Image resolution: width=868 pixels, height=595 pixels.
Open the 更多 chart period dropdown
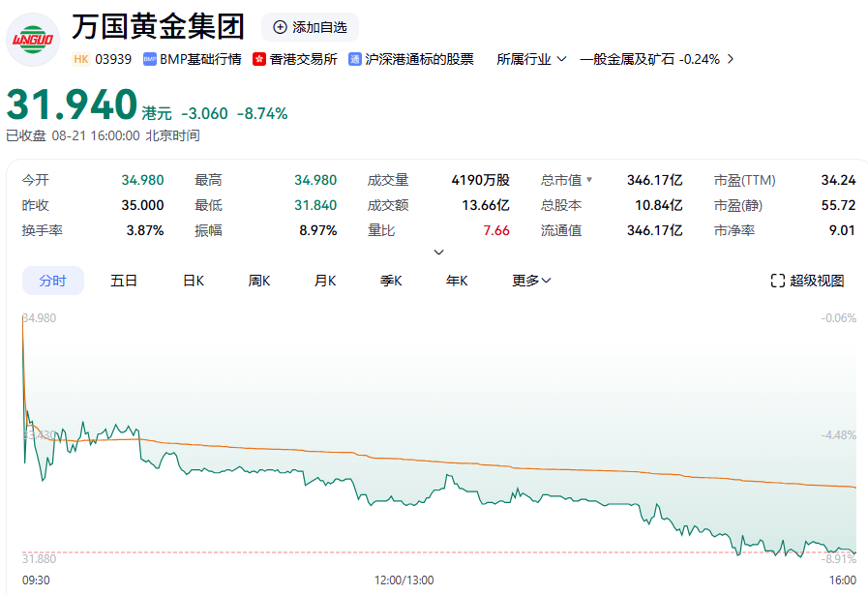click(531, 281)
